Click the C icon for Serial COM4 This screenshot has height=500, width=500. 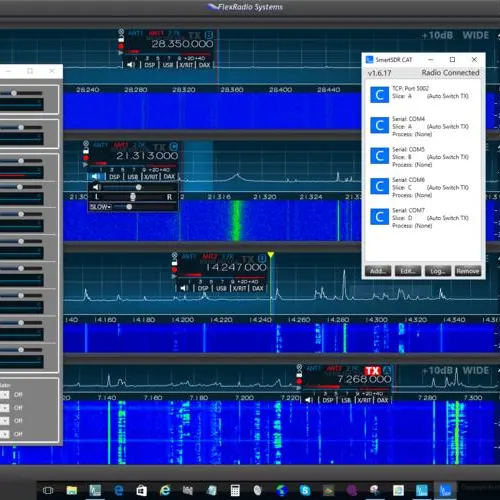coord(379,126)
